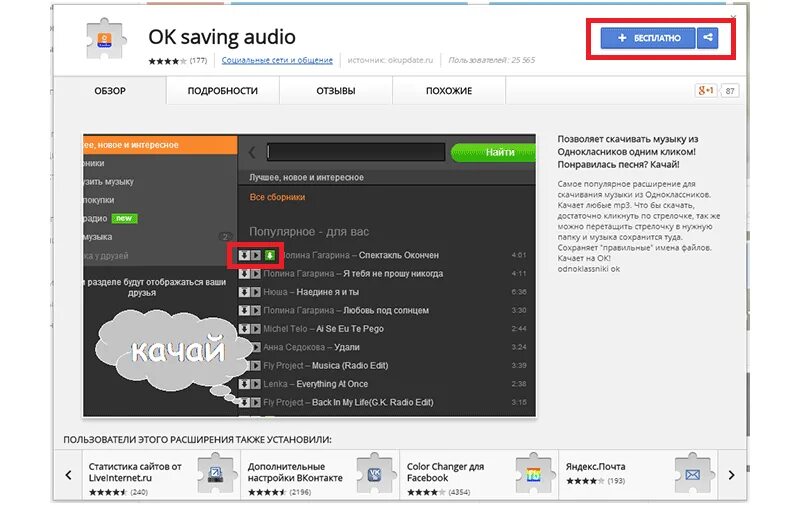
Task: Click the reviews count (177)
Action: click(198, 61)
